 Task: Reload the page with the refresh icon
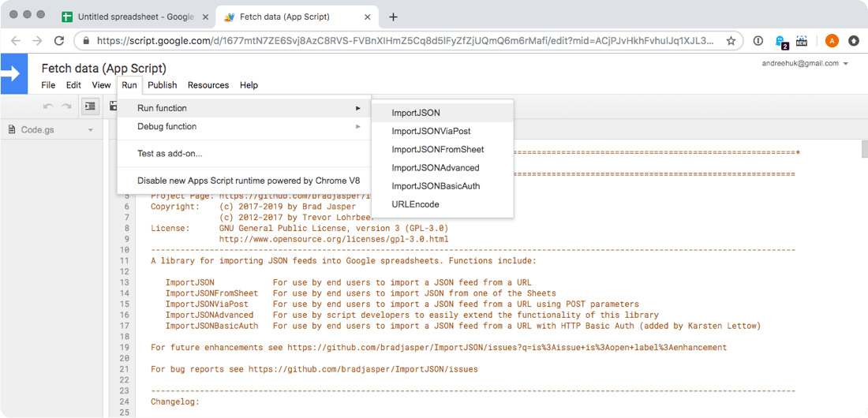pyautogui.click(x=59, y=40)
